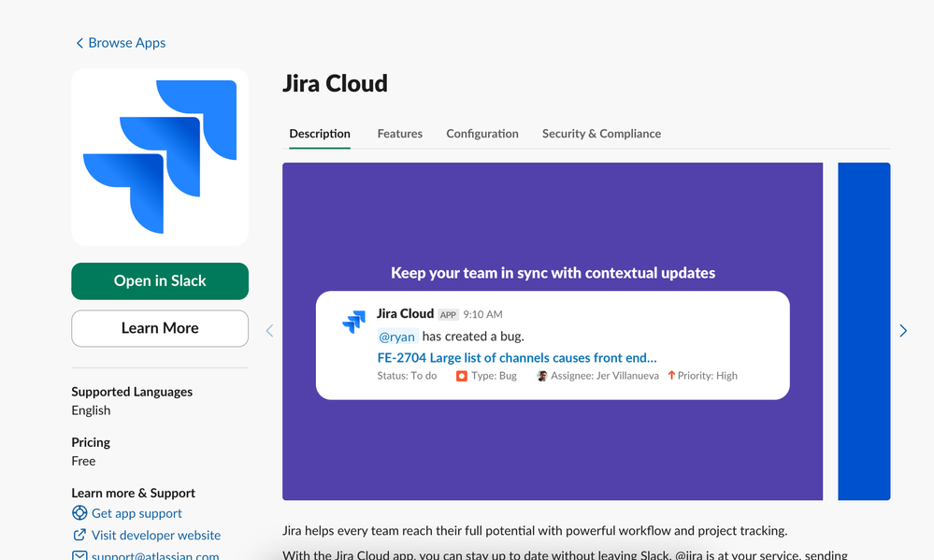Screen dimensions: 934x560
Task: Click the red Bug type icon in preview
Action: (461, 376)
